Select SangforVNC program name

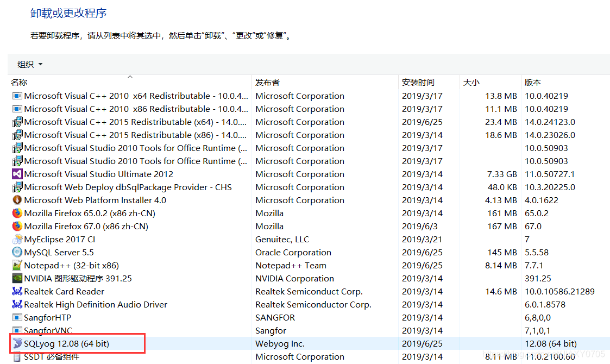click(x=48, y=330)
